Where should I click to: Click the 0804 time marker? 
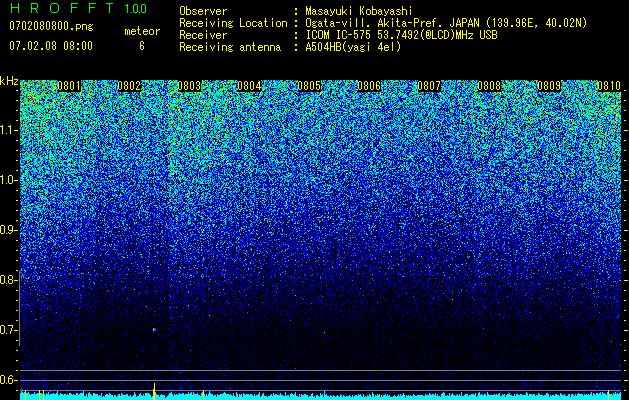point(249,86)
